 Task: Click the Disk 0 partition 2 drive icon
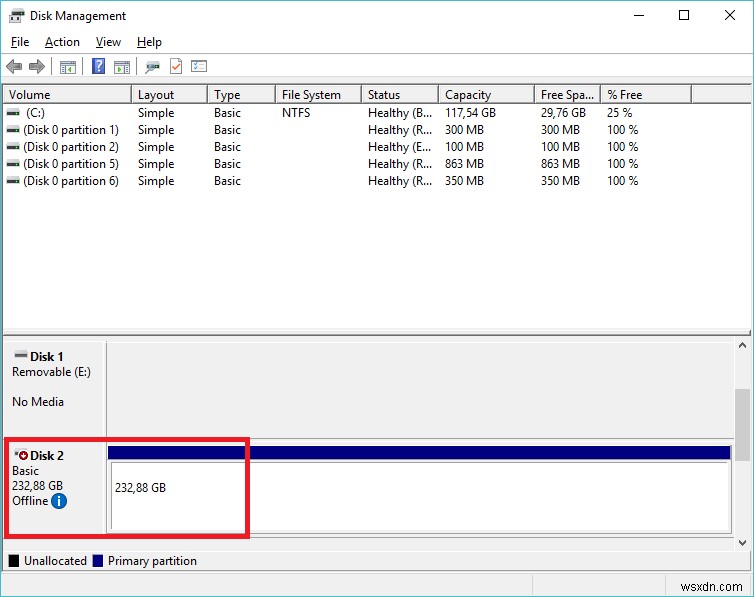pyautogui.click(x=13, y=147)
